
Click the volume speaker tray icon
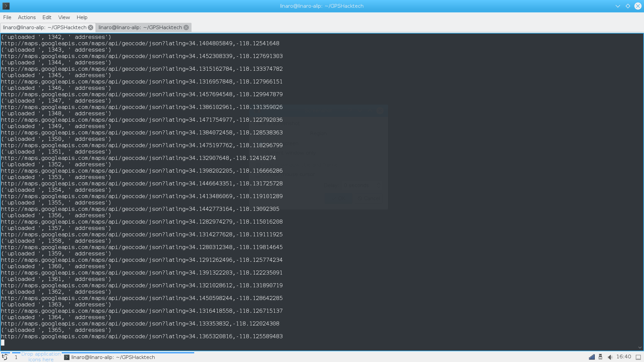point(610,357)
